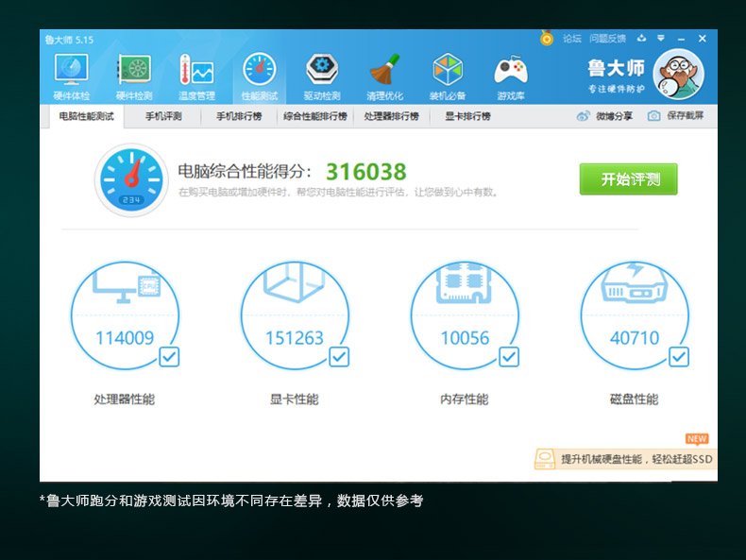746x560 pixels.
Task: Switch to 手机排行榜 tab
Action: pos(239,116)
